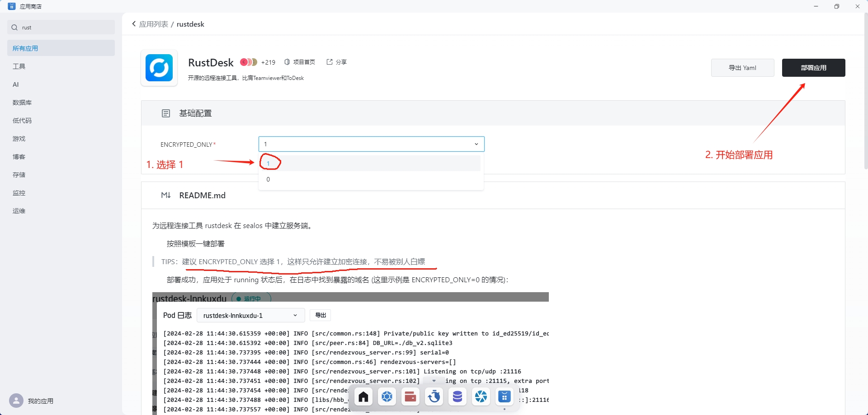Screen dimensions: 868x415
Task: Collapse the dock using the small arrow handle
Action: tap(434, 381)
